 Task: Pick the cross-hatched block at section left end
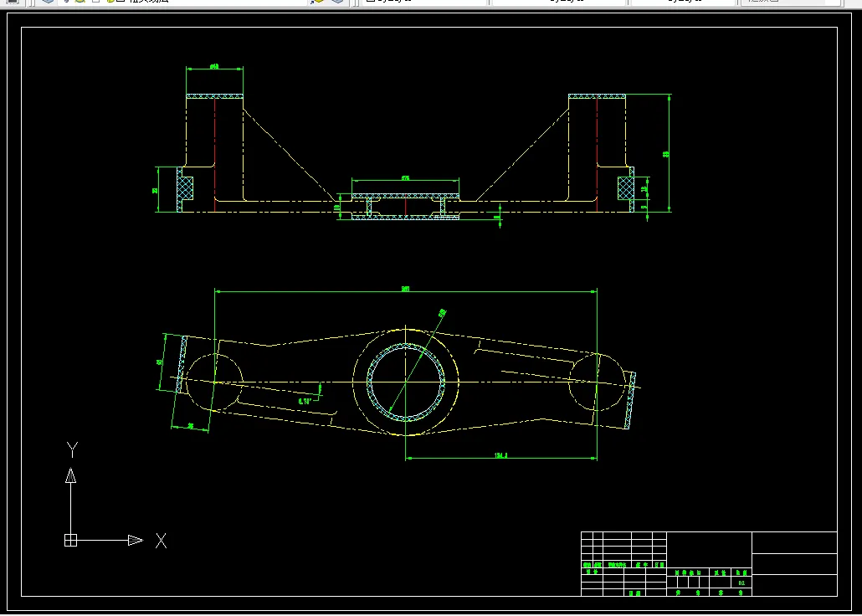(x=185, y=188)
